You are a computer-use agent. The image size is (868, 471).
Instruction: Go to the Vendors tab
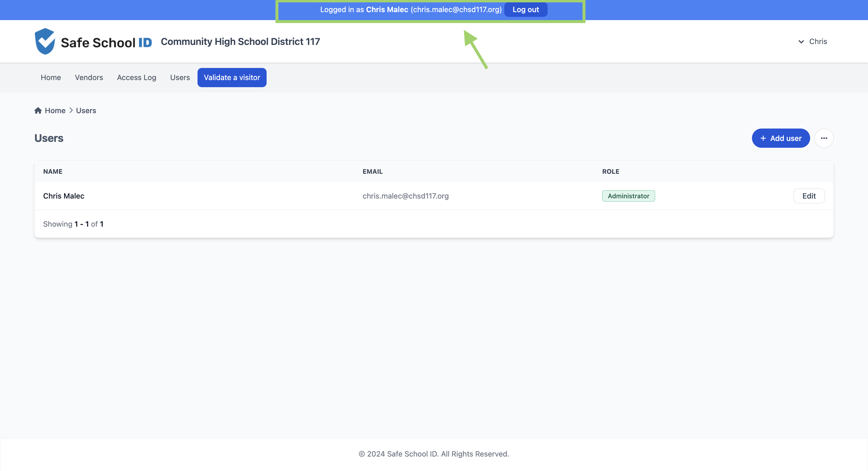click(x=89, y=77)
